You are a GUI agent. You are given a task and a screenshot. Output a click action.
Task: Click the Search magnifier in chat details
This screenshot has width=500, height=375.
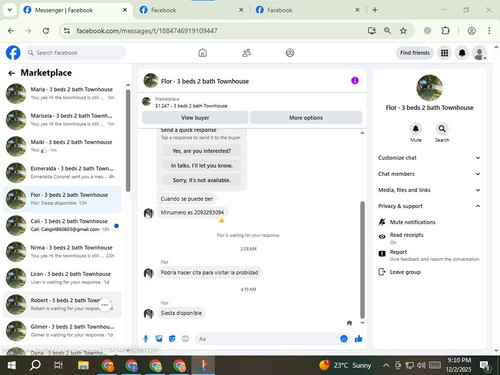(442, 129)
